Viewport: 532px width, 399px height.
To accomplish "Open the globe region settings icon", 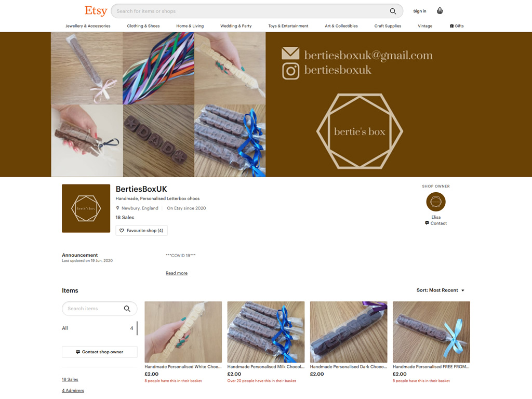I will (440, 11).
